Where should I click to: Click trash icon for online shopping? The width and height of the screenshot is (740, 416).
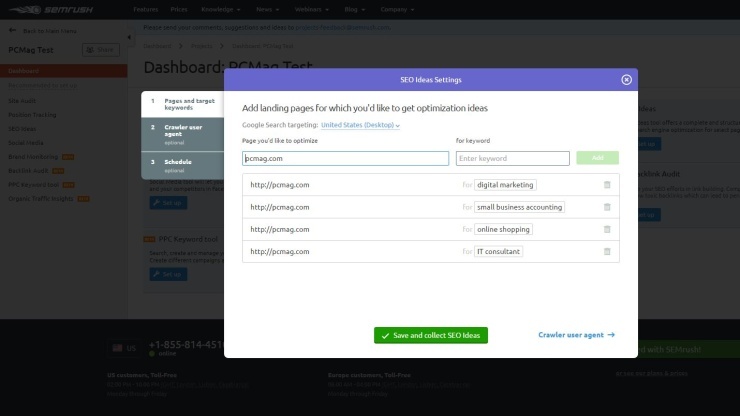click(x=607, y=229)
